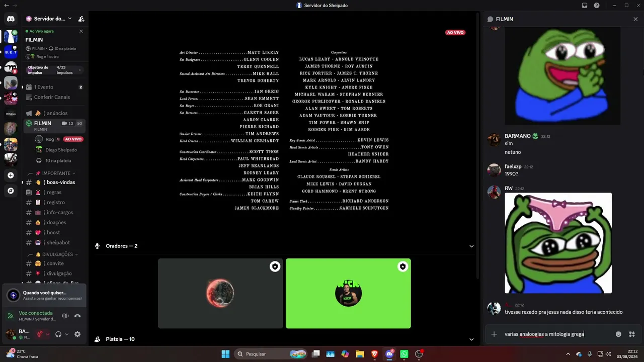Image resolution: width=644 pixels, height=362 pixels.
Task: Open the apps launcher in chat
Action: point(632,334)
